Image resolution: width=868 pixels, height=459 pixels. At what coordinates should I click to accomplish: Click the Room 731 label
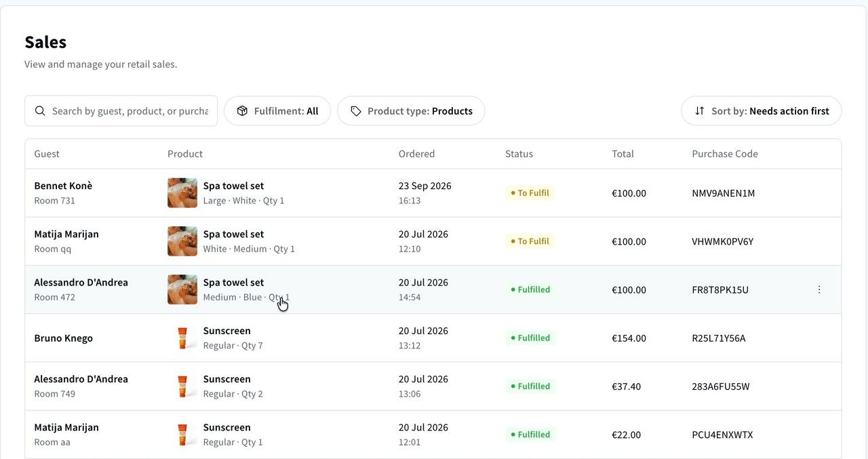click(54, 201)
